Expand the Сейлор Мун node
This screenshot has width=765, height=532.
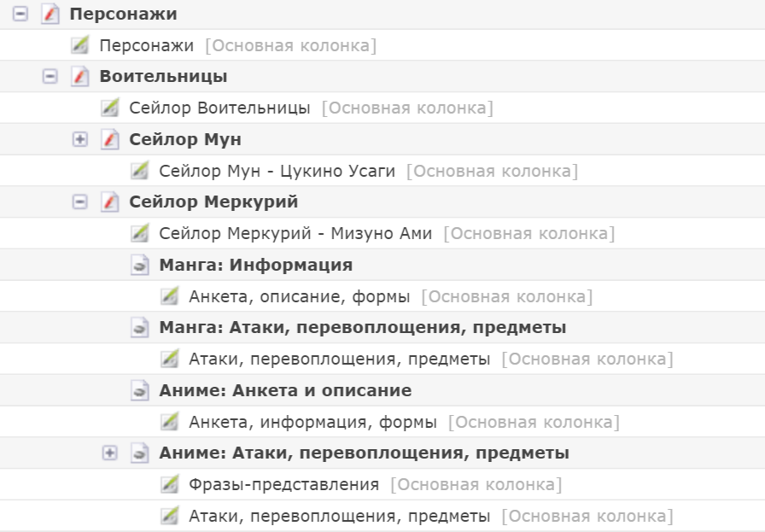click(x=80, y=139)
